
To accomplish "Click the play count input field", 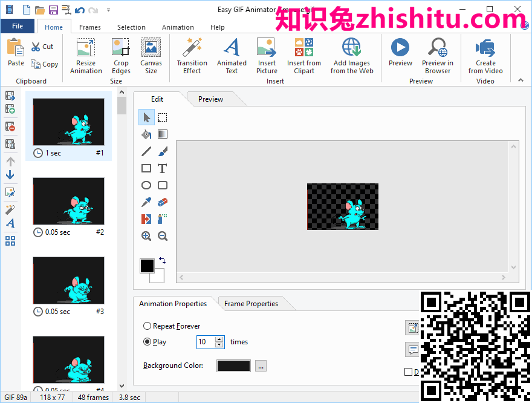I will tap(206, 342).
